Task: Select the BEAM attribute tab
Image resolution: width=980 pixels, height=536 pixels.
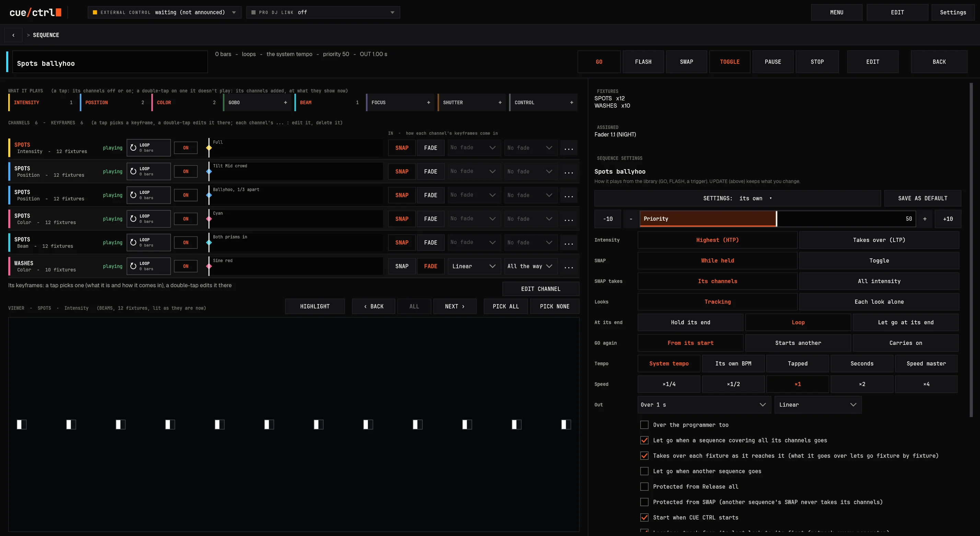Action: [328, 102]
